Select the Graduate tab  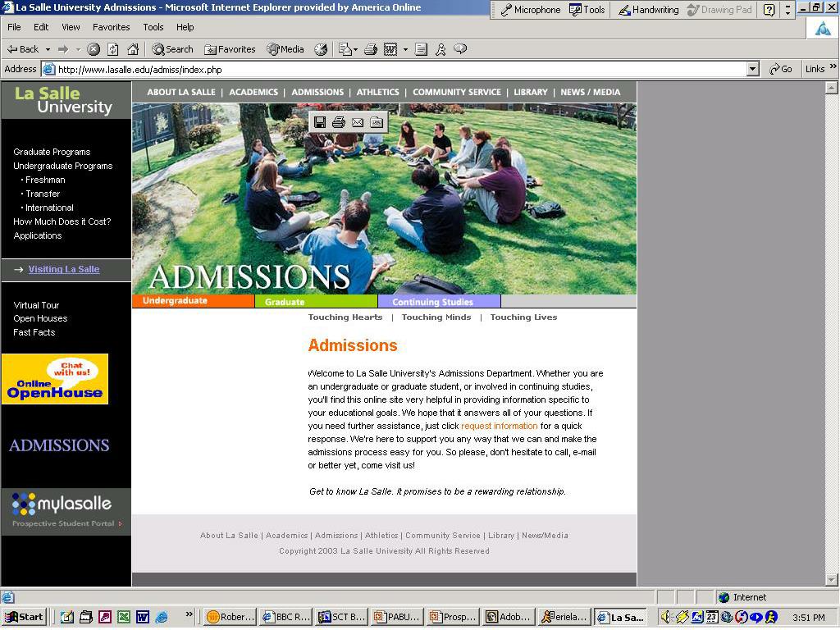316,301
